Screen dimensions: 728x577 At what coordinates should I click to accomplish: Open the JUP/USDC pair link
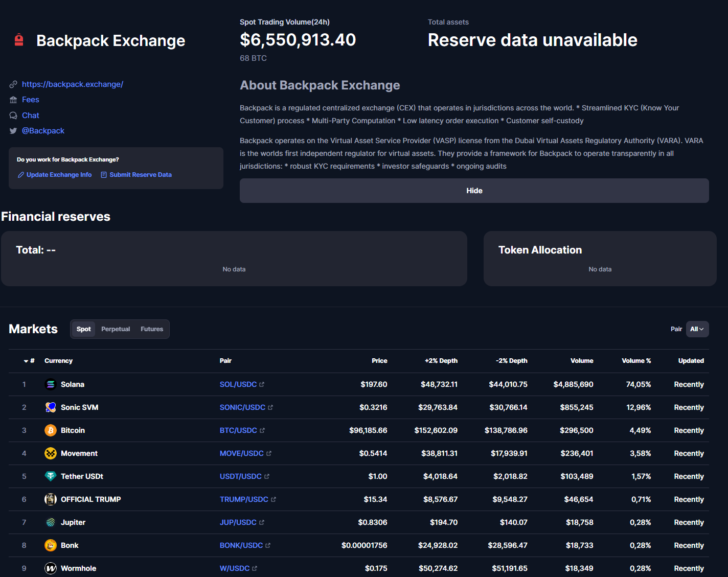tap(238, 522)
